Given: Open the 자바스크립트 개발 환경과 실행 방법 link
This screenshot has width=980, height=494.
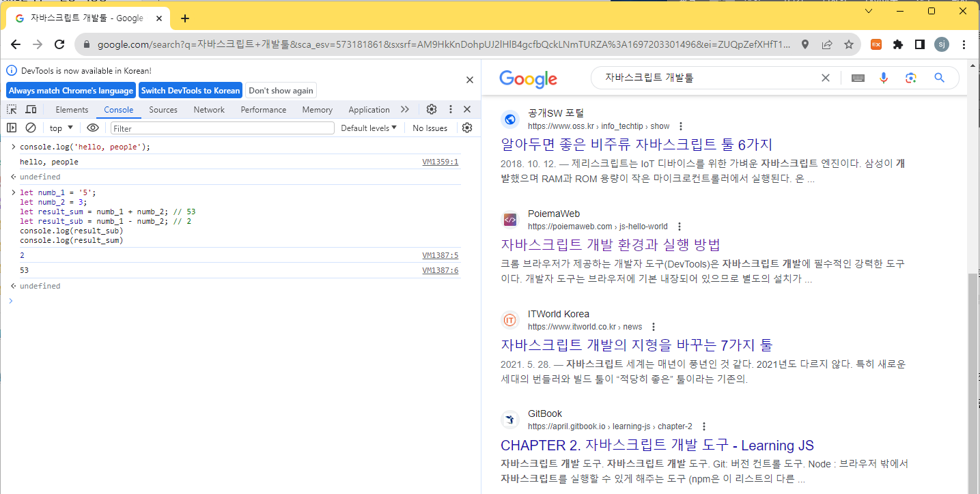Looking at the screenshot, I should tap(611, 244).
